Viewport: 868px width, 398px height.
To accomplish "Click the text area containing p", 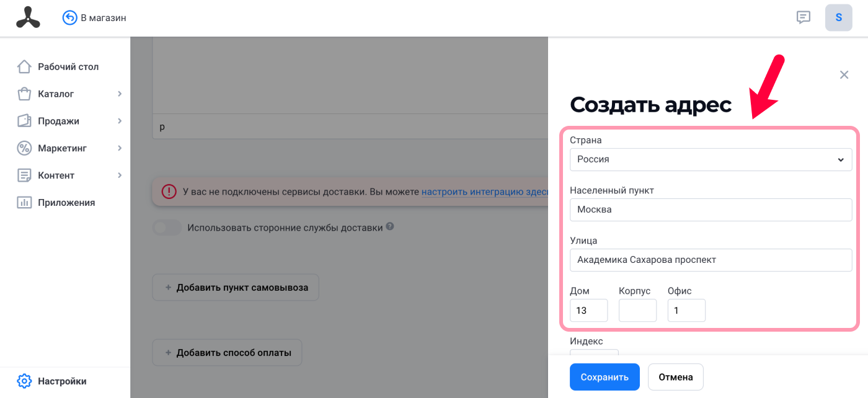I will [x=350, y=126].
